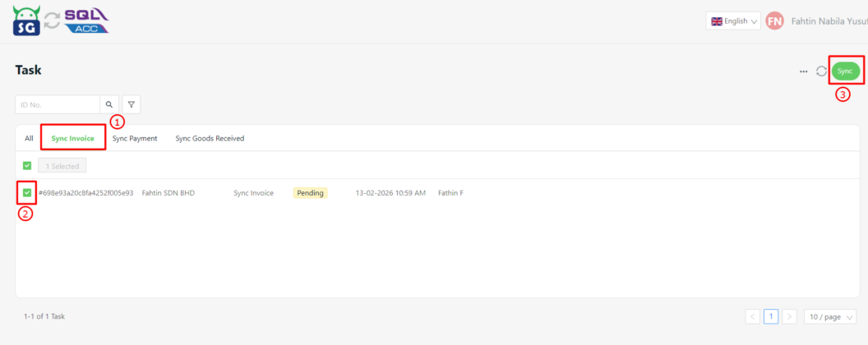Screen dimensions: 868x345
Task: Click the 1 Selected button
Action: [x=62, y=166]
